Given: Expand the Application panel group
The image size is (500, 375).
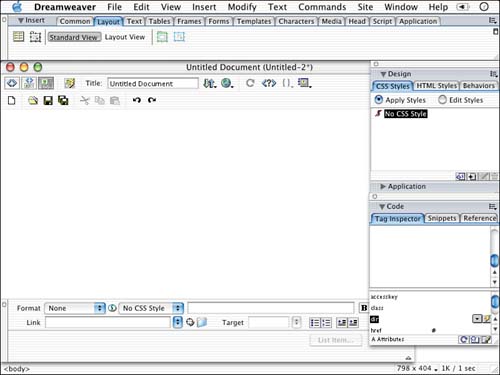Looking at the screenshot, I should (x=383, y=186).
